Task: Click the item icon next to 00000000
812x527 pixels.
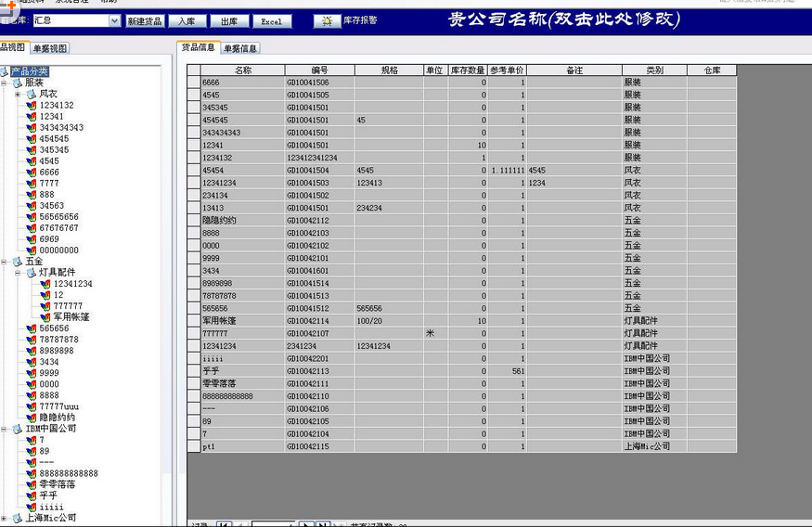Action: tap(32, 250)
